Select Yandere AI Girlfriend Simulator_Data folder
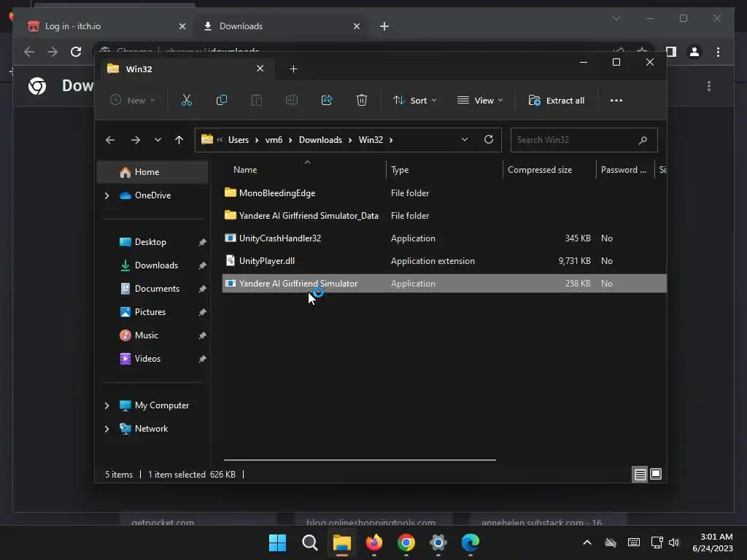The height and width of the screenshot is (560, 747). coord(444,216)
